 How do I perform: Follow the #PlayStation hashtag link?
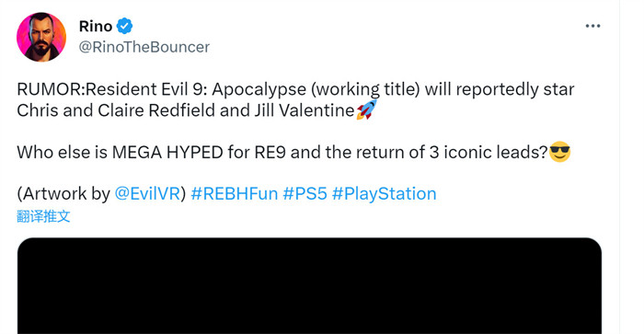coord(384,193)
